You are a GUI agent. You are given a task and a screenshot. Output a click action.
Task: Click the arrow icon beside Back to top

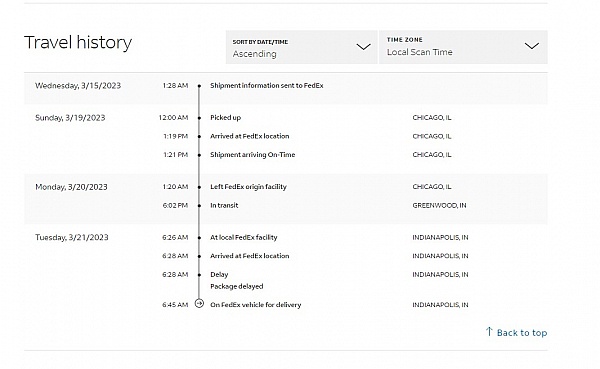pyautogui.click(x=489, y=331)
